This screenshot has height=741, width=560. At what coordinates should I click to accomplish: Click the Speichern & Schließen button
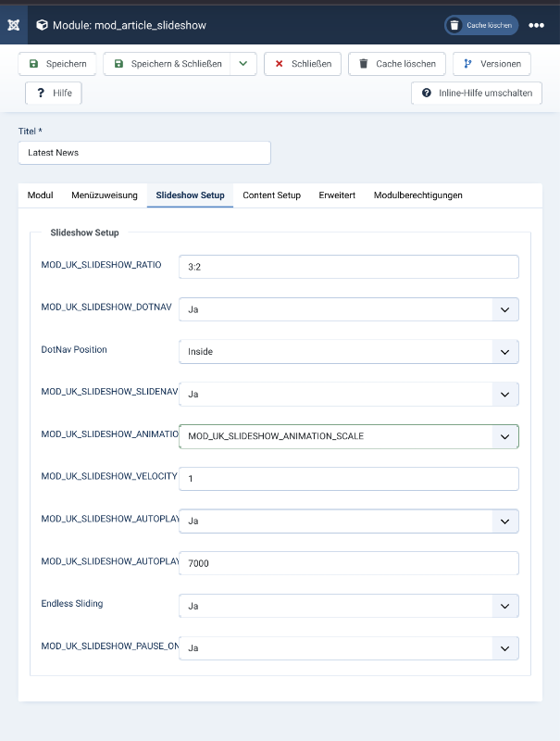click(x=168, y=64)
